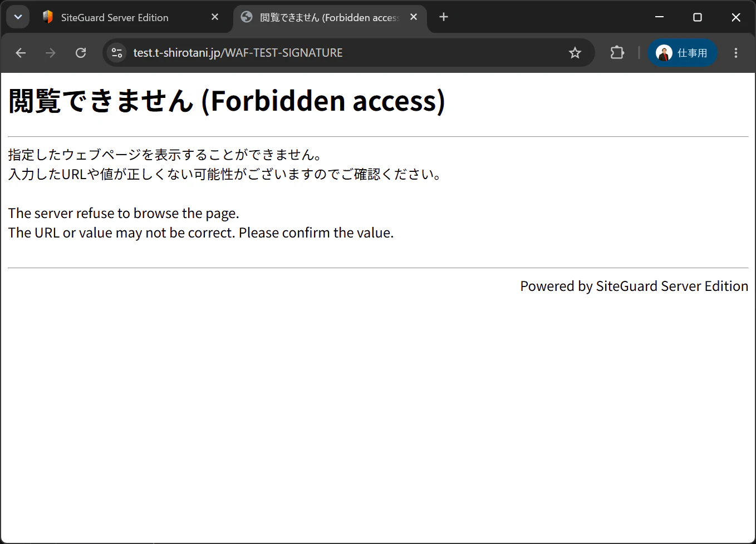Select the Forbidden access tab

tap(330, 17)
